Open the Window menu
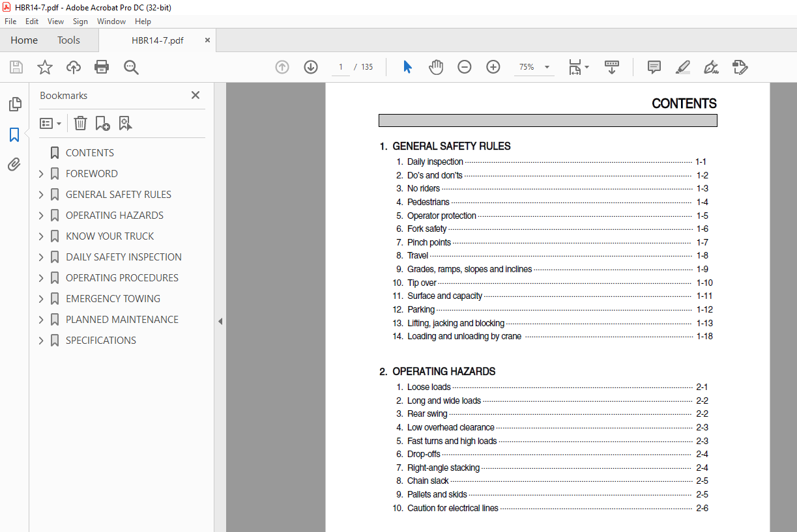The width and height of the screenshot is (797, 532). point(111,21)
